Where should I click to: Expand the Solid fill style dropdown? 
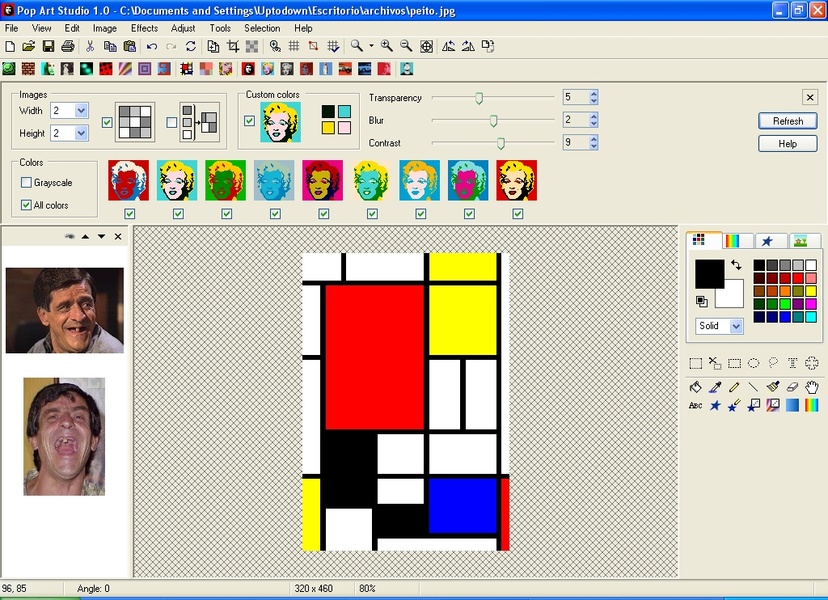click(x=736, y=326)
